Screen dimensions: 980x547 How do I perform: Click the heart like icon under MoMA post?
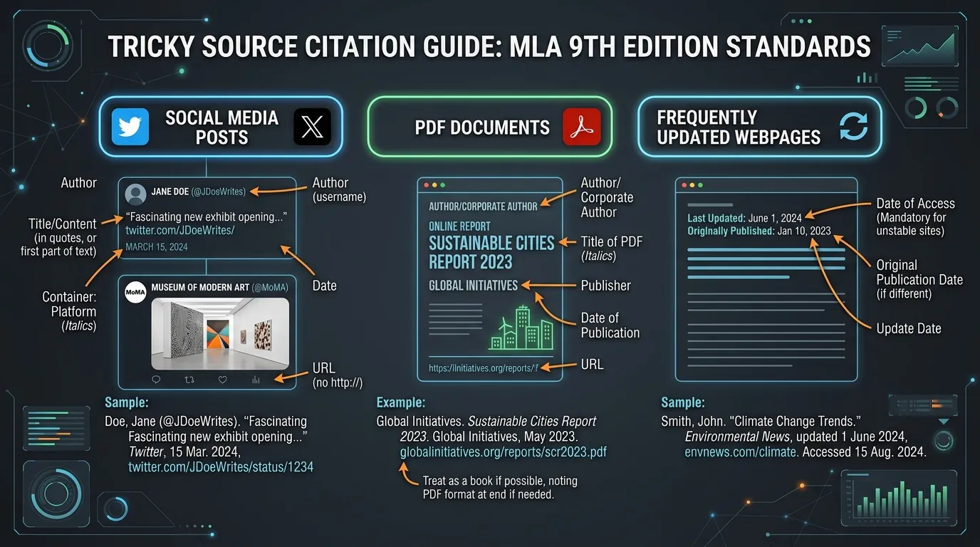pyautogui.click(x=222, y=380)
